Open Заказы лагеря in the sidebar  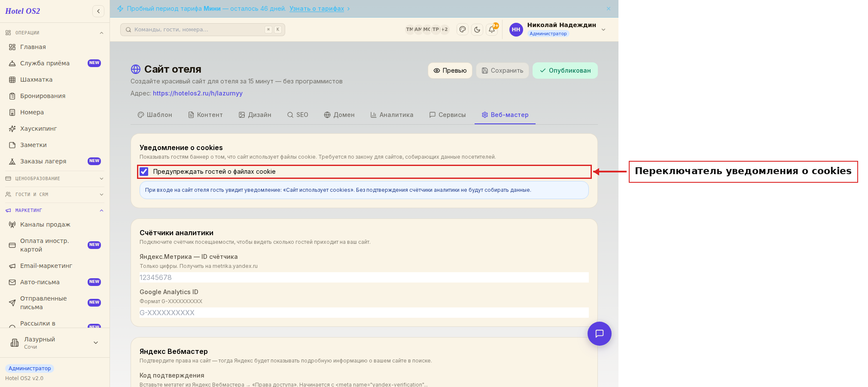click(x=55, y=161)
